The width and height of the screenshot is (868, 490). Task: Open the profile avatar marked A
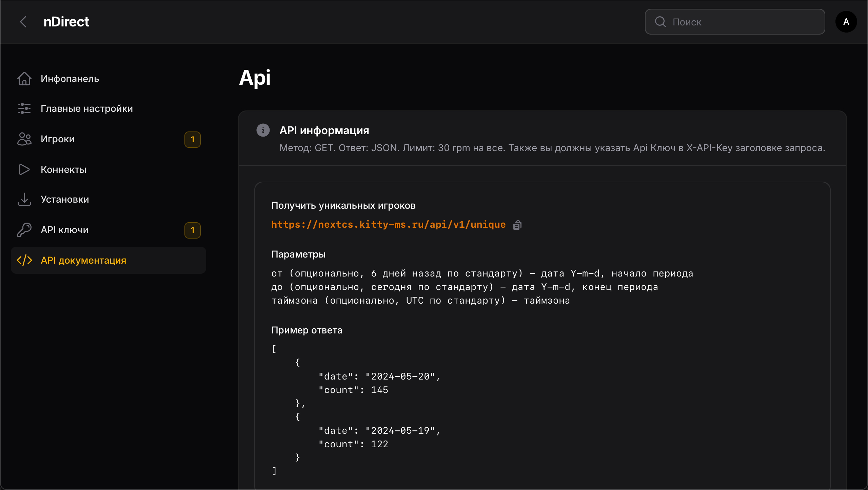(846, 22)
